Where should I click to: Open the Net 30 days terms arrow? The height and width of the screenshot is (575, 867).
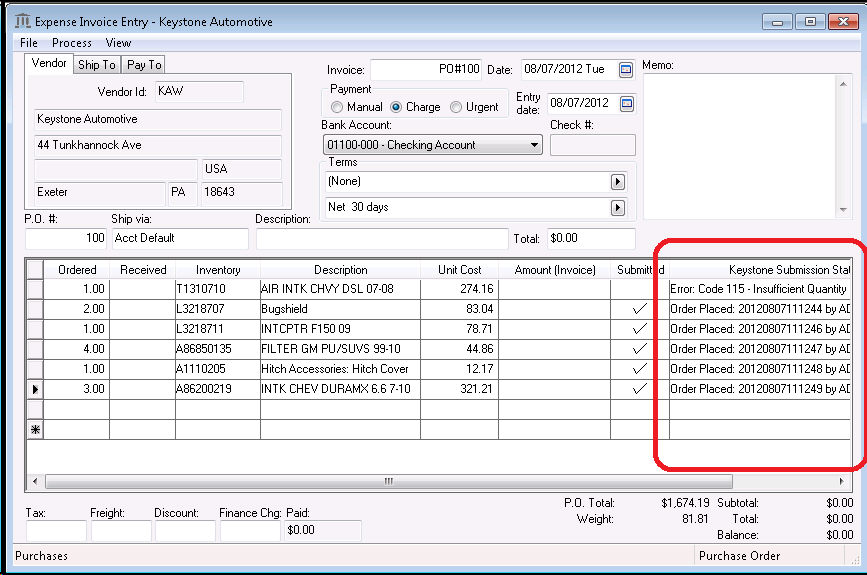click(x=618, y=208)
